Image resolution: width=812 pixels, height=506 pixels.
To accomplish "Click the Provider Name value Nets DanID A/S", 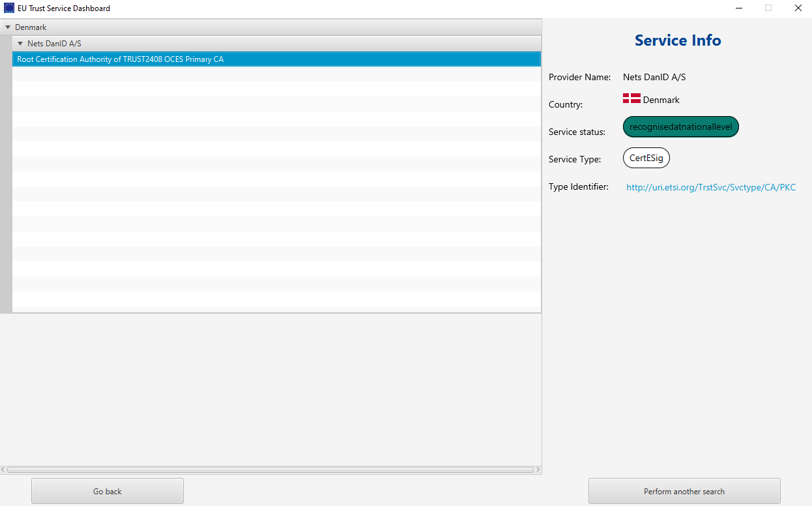I will point(654,77).
